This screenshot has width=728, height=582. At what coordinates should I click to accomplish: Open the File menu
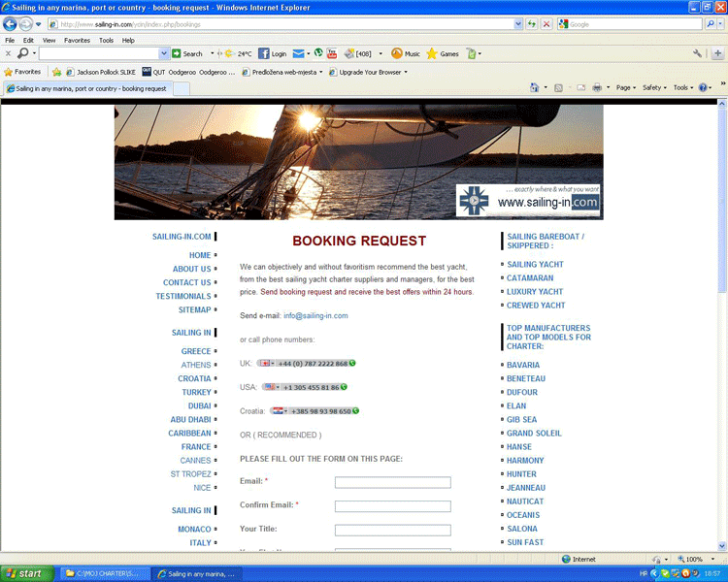point(10,41)
